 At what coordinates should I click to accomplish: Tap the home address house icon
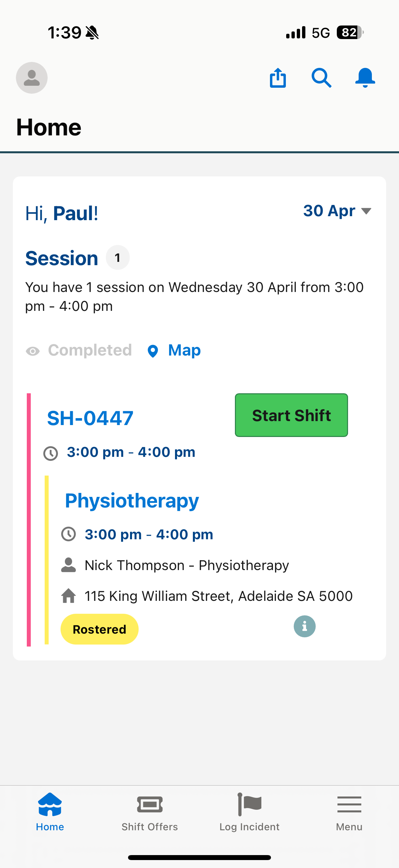click(x=68, y=596)
